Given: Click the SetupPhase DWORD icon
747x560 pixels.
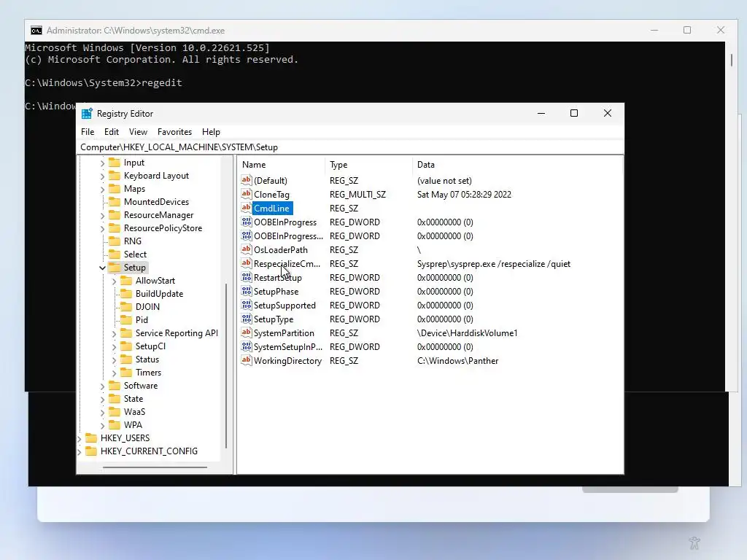Looking at the screenshot, I should point(247,290).
